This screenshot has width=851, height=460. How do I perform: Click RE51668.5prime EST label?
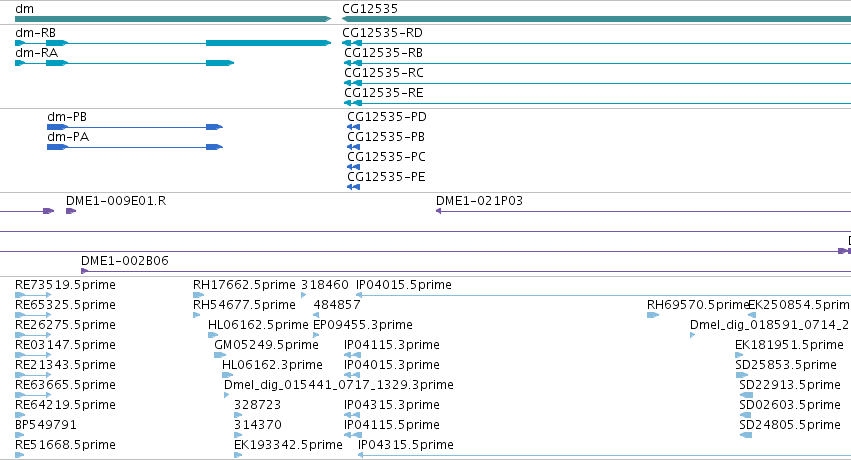(65, 445)
